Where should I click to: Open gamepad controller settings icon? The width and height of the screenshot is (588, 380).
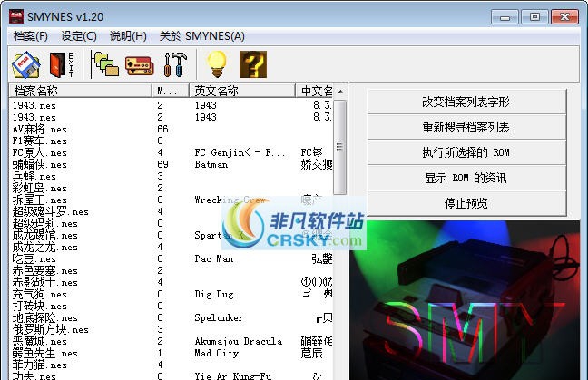click(140, 66)
